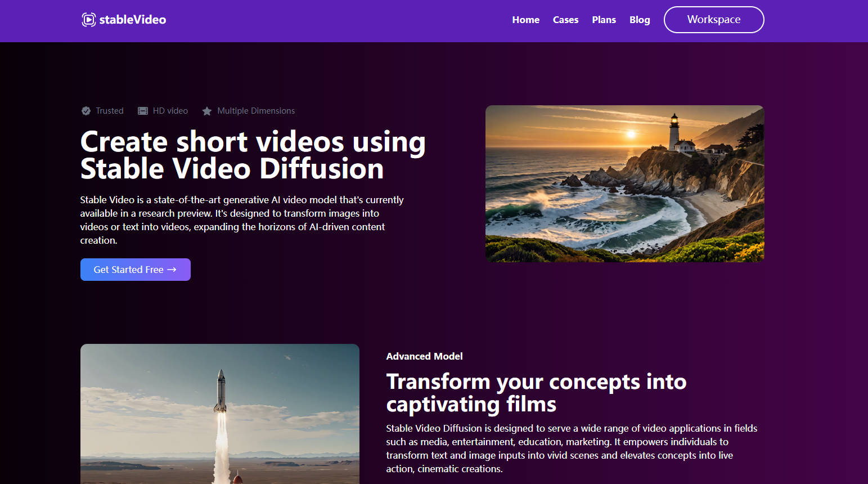Screen dimensions: 868x484
Task: Click the Advanced Model label
Action: point(424,356)
